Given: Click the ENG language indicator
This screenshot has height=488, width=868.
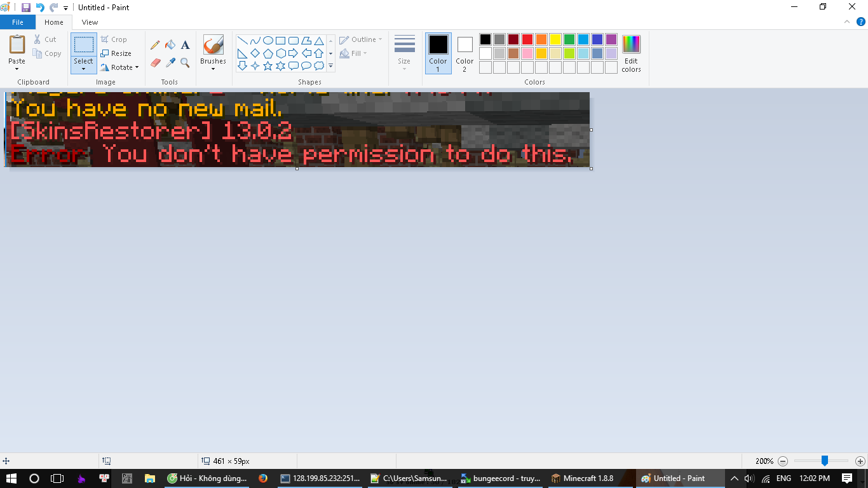Looking at the screenshot, I should click(x=783, y=478).
